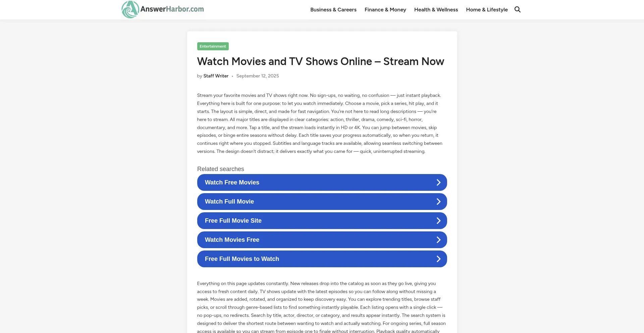Click the Watch Free Movies button
Screen dimensions: 644x333
point(322,182)
